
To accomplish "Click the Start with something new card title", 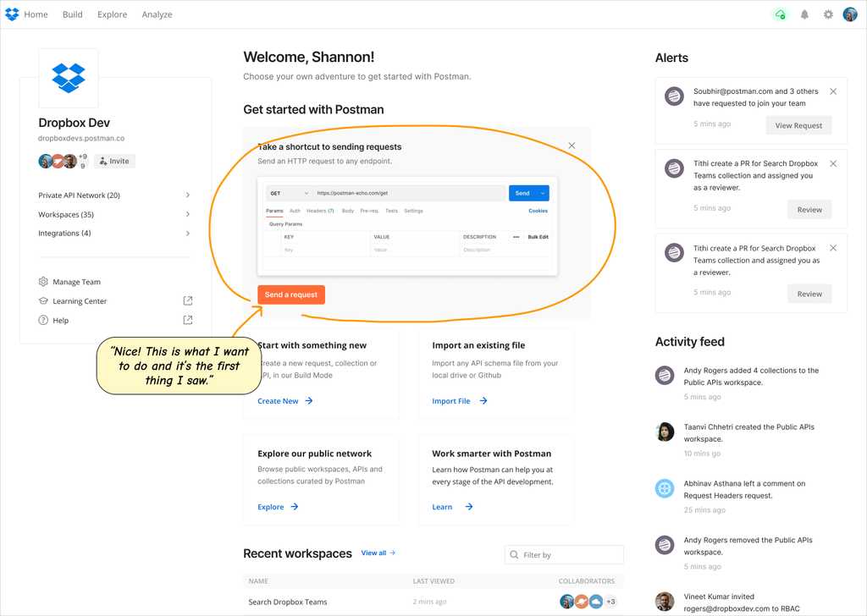I will (x=312, y=345).
